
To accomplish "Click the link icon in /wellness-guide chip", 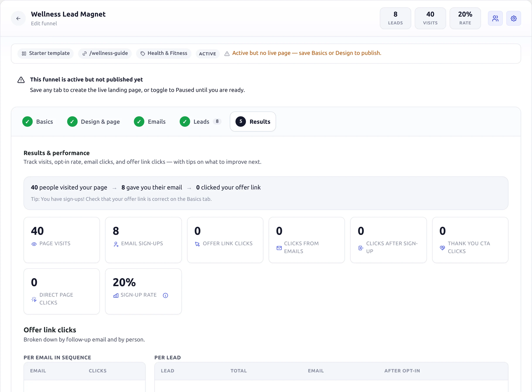I will coord(84,53).
